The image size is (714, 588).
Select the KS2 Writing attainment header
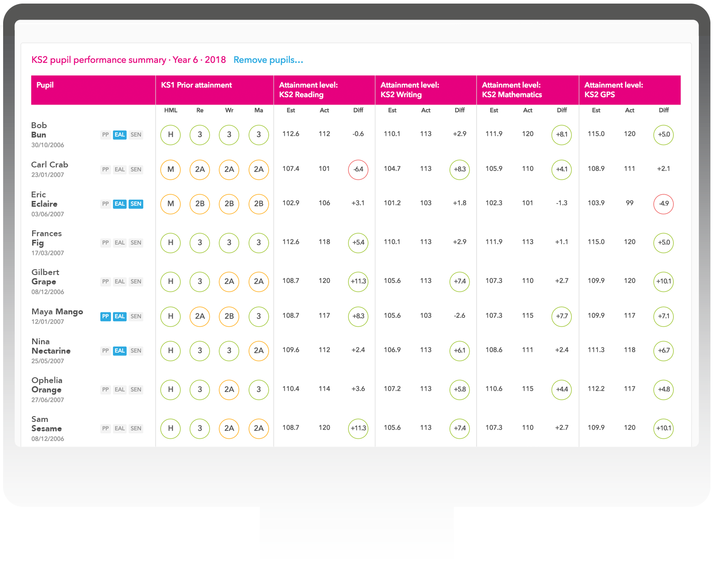point(426,90)
